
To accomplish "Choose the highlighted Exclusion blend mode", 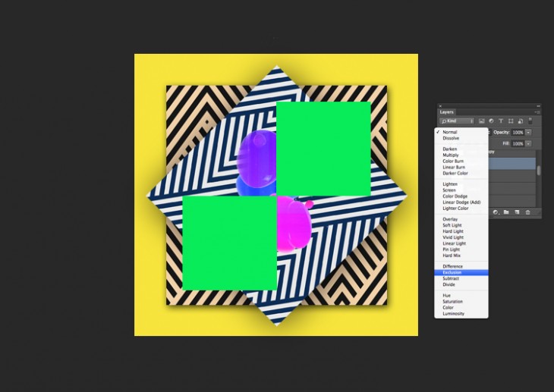I will pyautogui.click(x=461, y=273).
